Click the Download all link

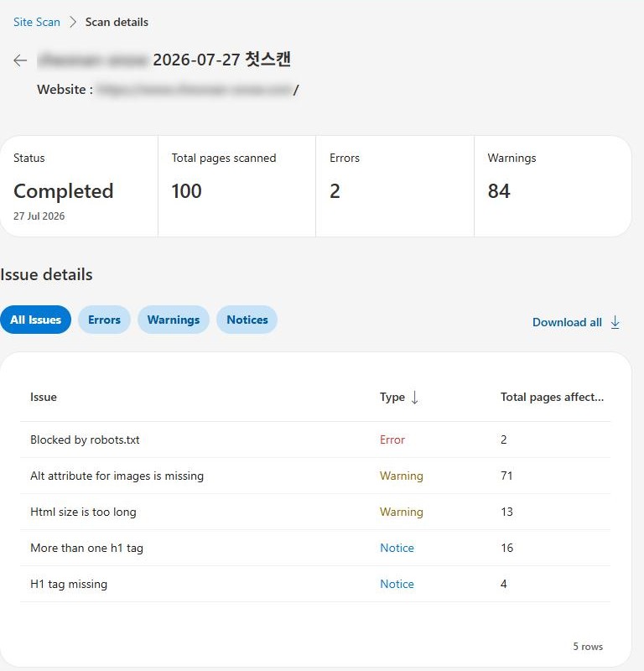(x=567, y=322)
